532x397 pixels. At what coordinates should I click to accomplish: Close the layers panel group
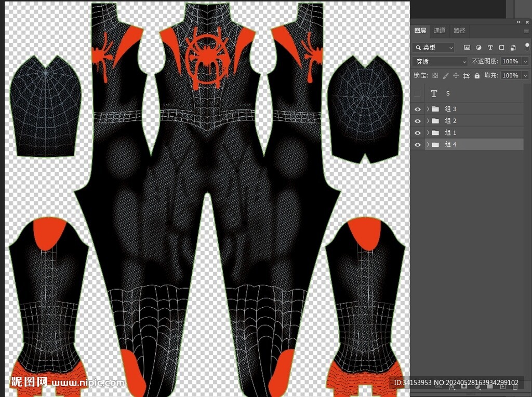pos(527,22)
